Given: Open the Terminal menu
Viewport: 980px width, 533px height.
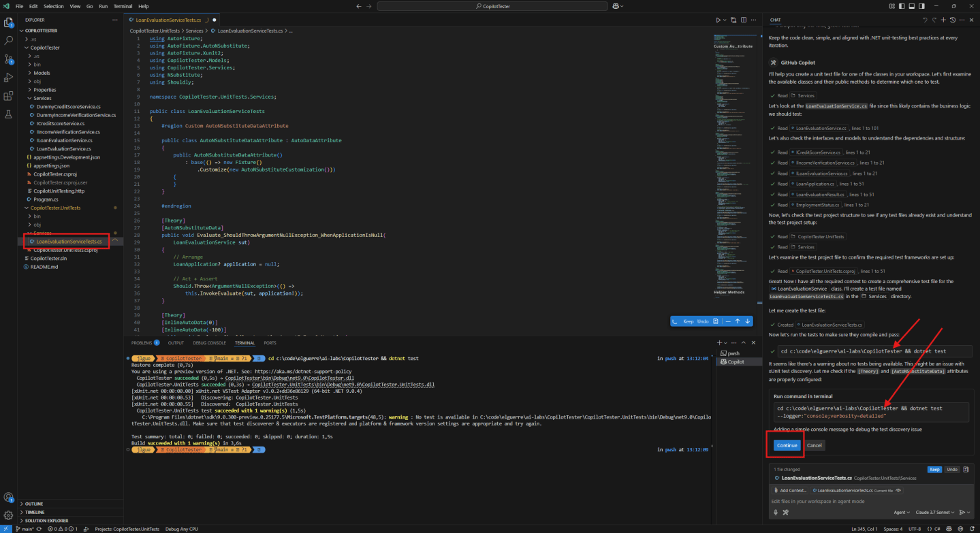Looking at the screenshot, I should pyautogui.click(x=123, y=6).
